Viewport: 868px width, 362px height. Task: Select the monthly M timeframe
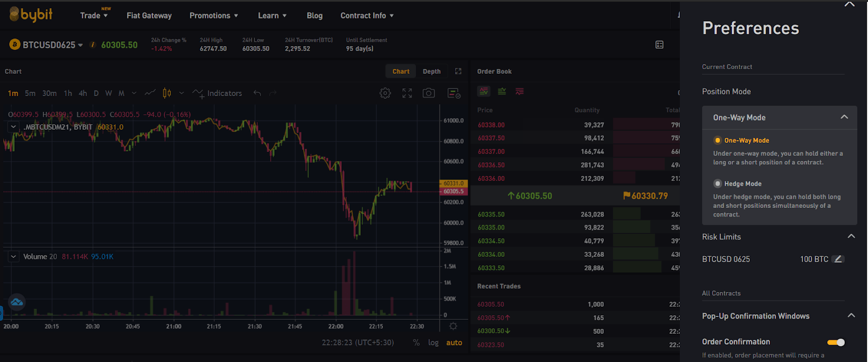pos(122,93)
